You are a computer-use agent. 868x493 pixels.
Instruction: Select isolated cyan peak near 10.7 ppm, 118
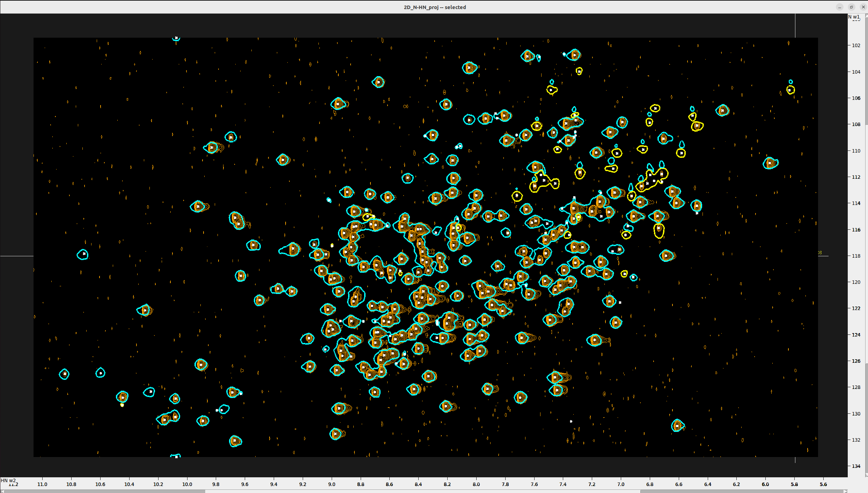83,254
